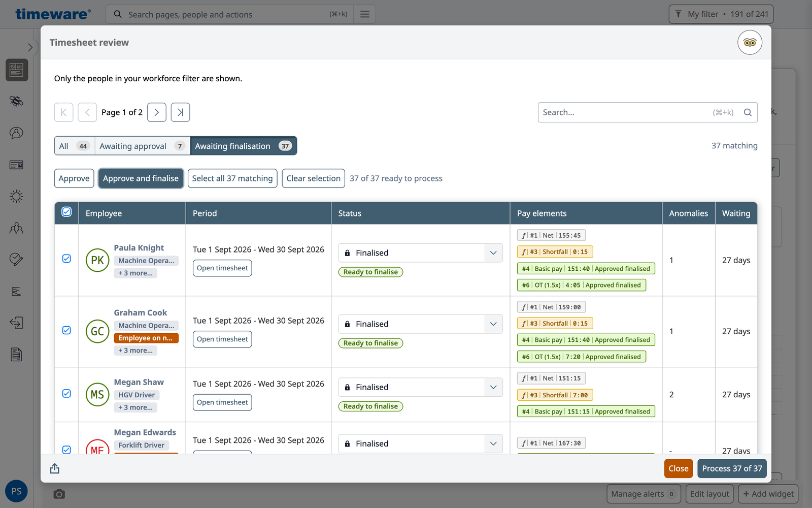Switch to the All tab
Screen dimensions: 812x508
point(75,146)
